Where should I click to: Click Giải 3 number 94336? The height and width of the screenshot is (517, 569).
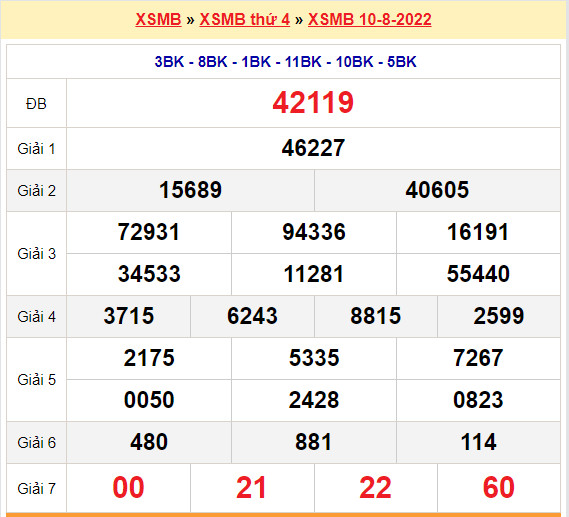click(x=314, y=232)
